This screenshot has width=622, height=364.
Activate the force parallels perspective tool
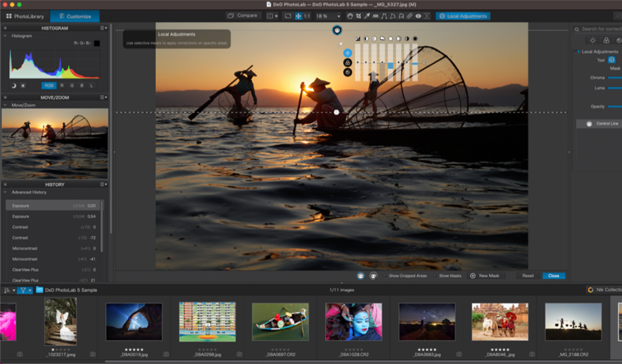[x=384, y=16]
